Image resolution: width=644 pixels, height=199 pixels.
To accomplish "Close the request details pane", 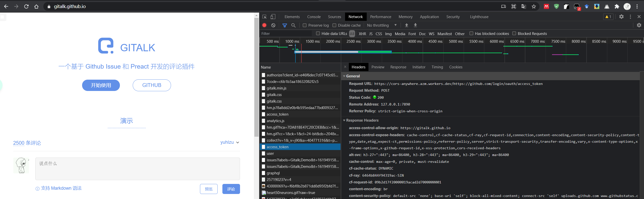I will click(345, 67).
